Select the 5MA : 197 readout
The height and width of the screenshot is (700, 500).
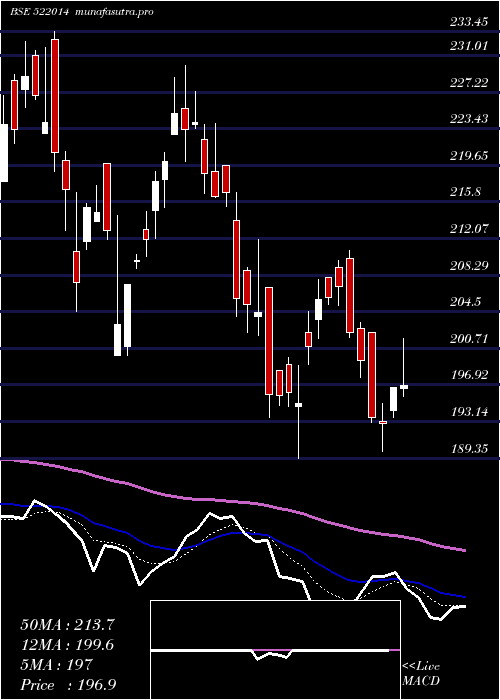(x=56, y=665)
